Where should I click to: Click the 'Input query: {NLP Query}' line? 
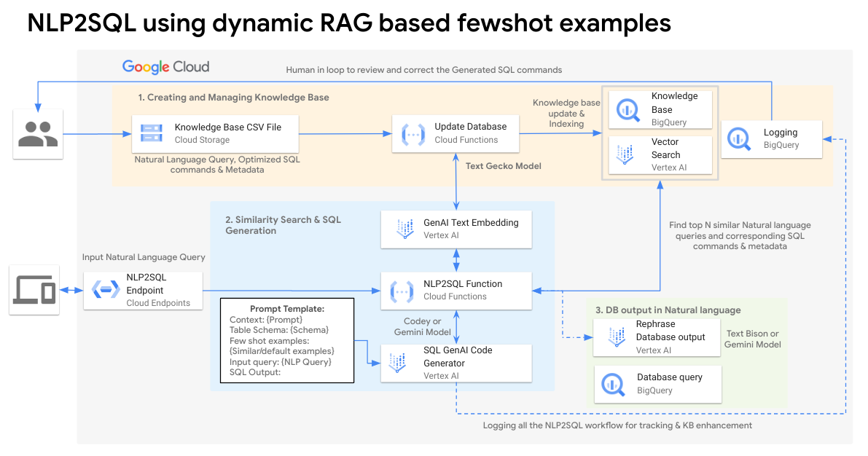pos(280,362)
